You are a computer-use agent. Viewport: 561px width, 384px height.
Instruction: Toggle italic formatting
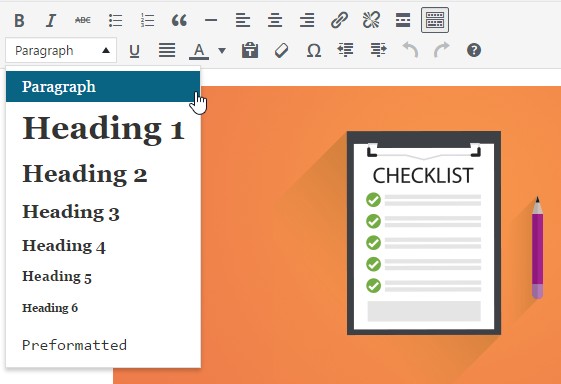point(51,20)
